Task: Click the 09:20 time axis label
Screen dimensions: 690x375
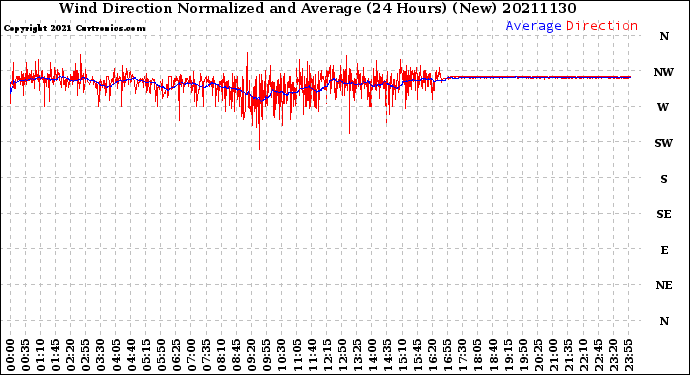Action: [x=251, y=355]
